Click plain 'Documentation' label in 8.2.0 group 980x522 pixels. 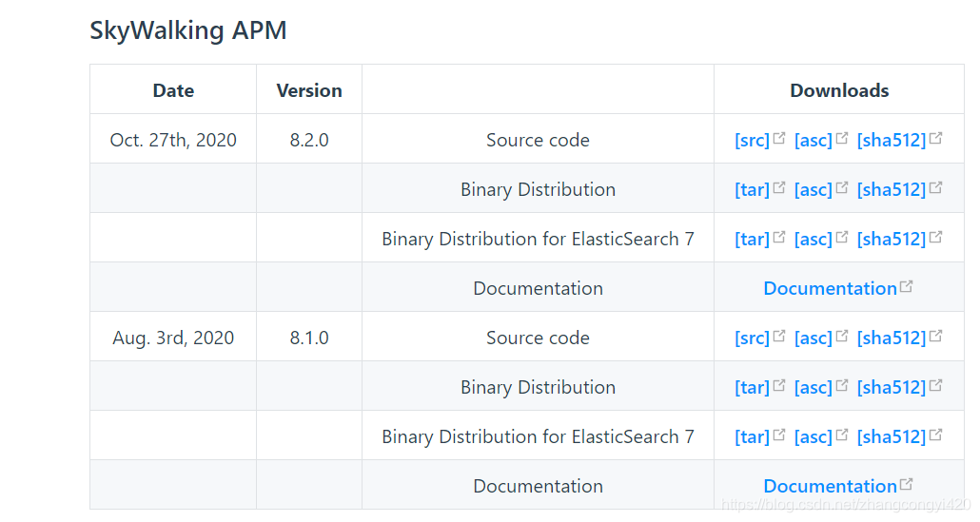click(539, 288)
